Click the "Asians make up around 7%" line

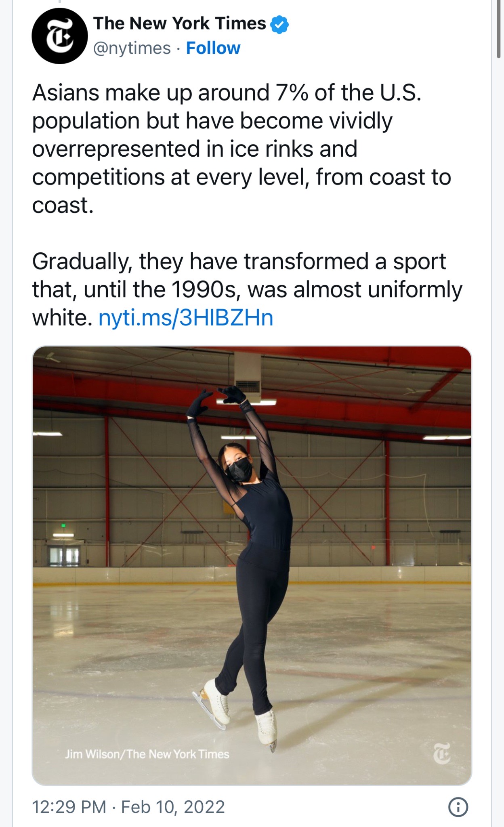pos(226,93)
